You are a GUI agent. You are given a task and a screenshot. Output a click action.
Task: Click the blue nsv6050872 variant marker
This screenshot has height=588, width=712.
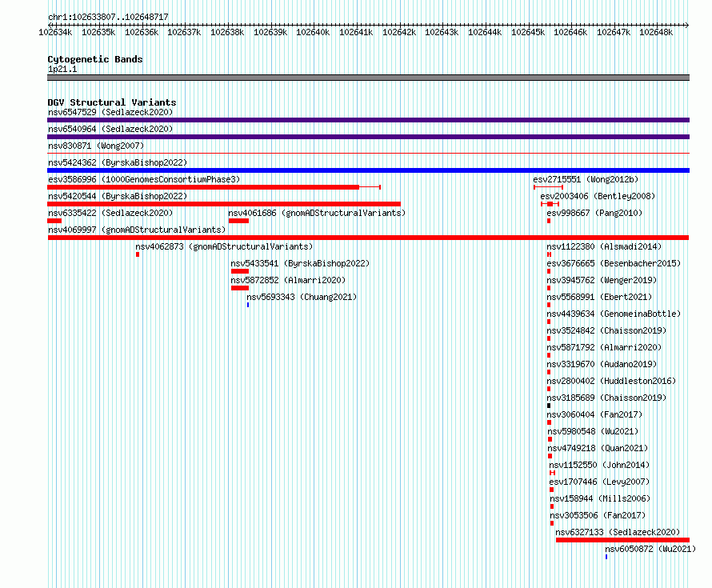point(606,557)
